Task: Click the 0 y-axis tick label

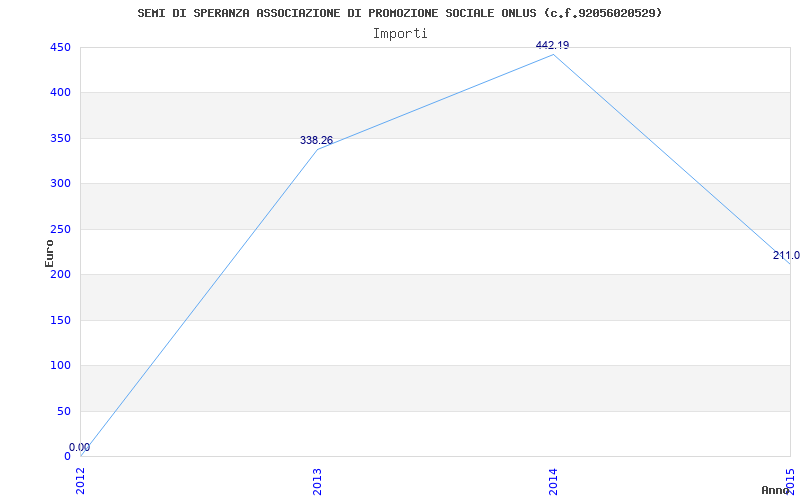Action: (67, 456)
